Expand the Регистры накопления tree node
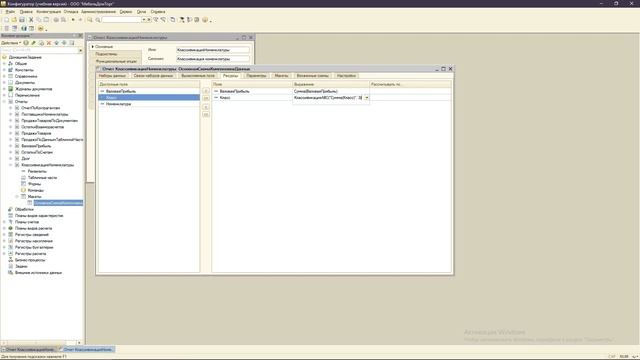 click(x=4, y=241)
